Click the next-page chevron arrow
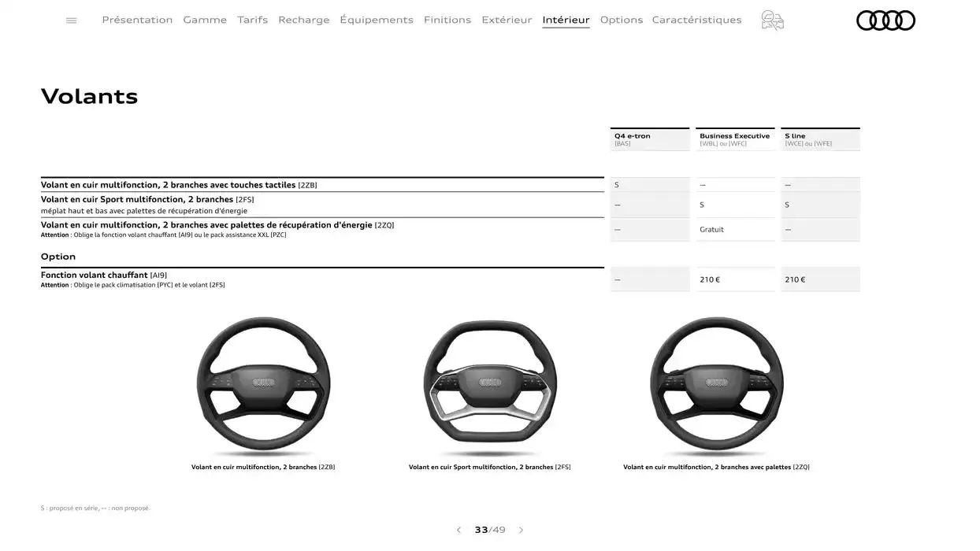Viewport: 980px width, 551px height. 521,529
